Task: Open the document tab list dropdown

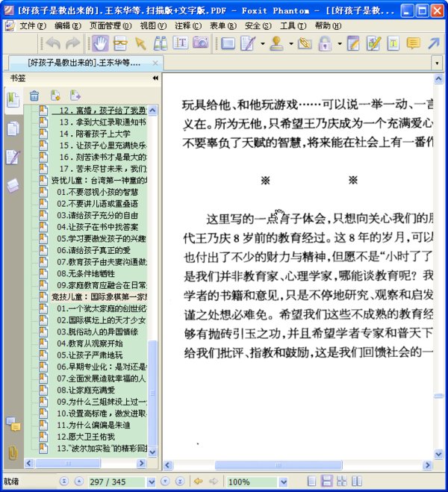Action: click(437, 63)
